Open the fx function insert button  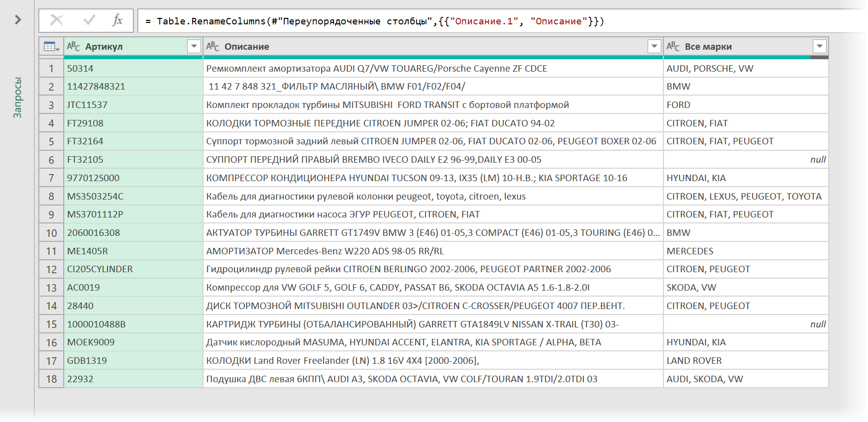coord(117,20)
